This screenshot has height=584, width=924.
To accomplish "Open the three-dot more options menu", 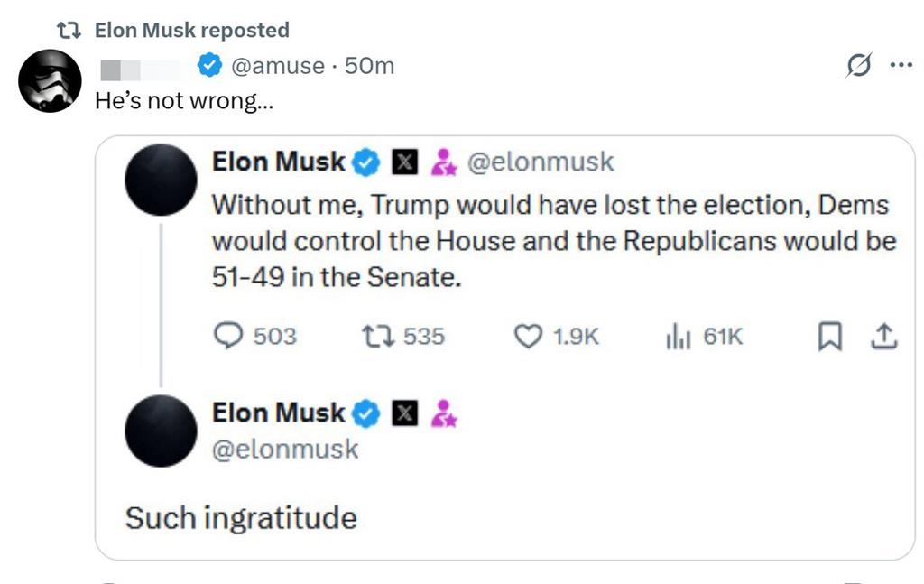I will (901, 65).
